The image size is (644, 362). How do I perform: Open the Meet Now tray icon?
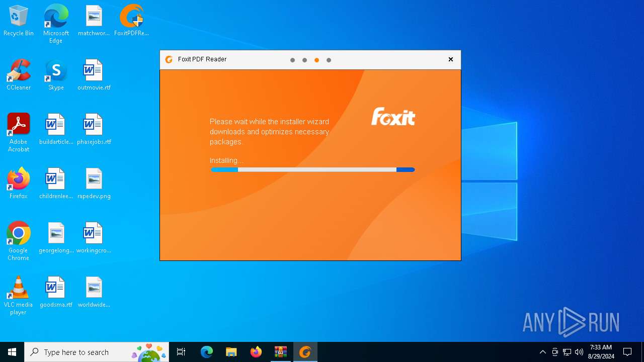[555, 352]
